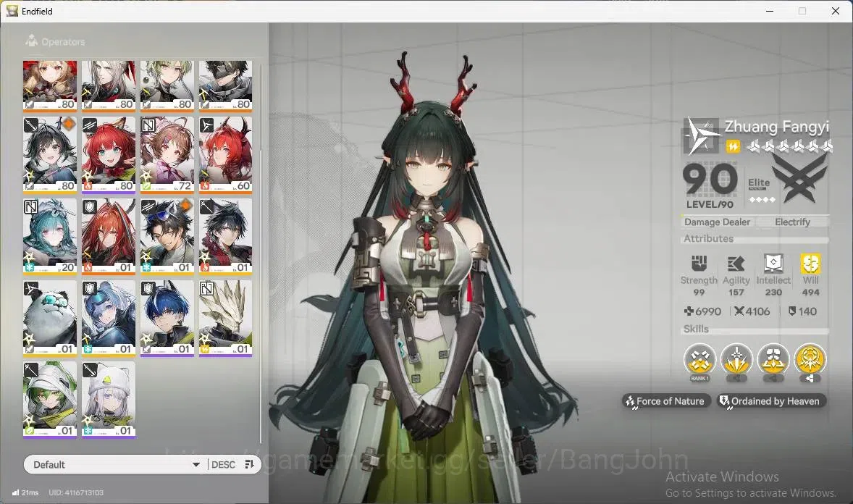Click the Agility value 157

(736, 293)
